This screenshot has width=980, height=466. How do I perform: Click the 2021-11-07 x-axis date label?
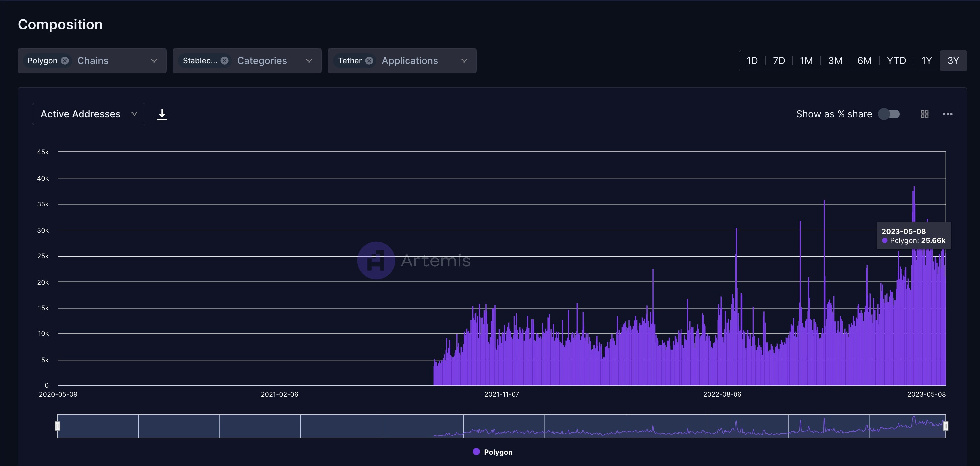501,394
